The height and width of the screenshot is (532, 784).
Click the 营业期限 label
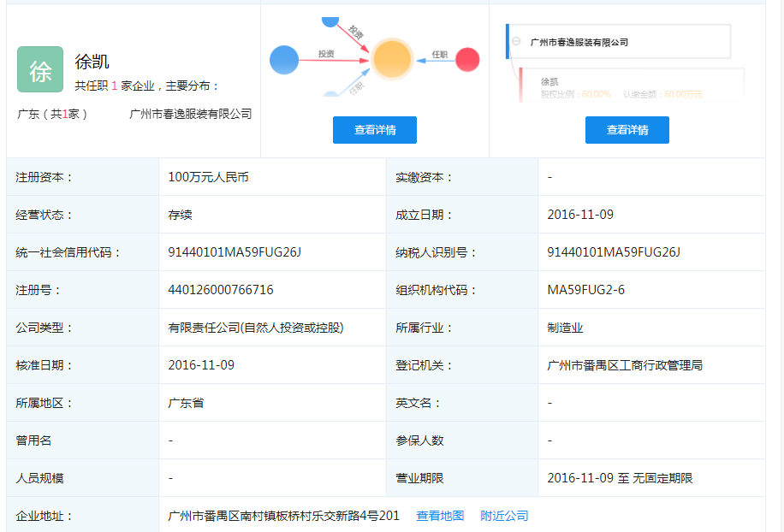(x=419, y=478)
